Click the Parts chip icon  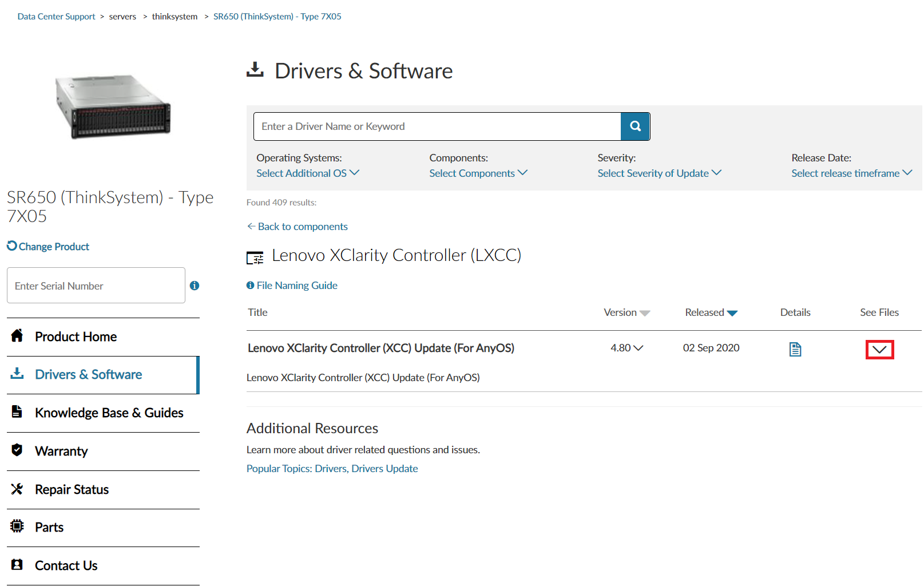pos(17,526)
